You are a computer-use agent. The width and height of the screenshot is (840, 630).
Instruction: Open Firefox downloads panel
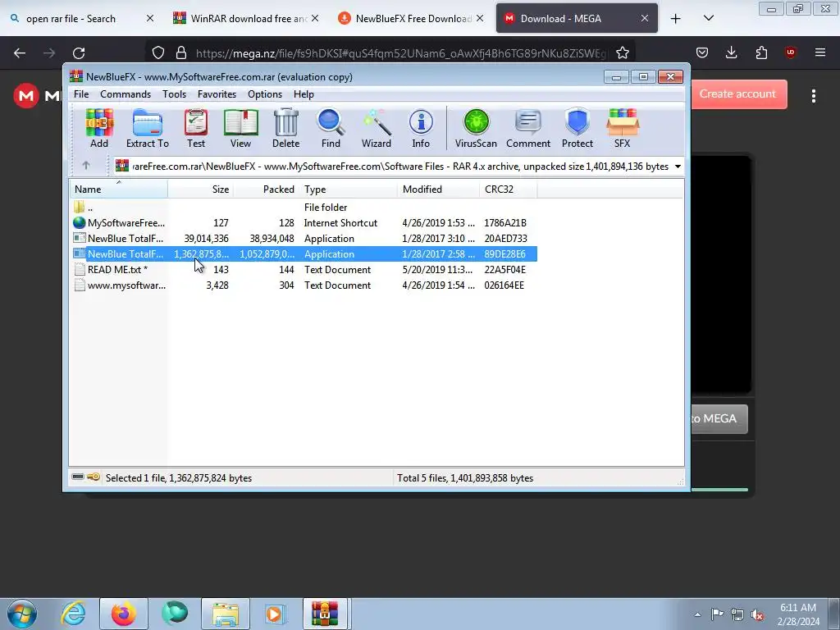[731, 52]
